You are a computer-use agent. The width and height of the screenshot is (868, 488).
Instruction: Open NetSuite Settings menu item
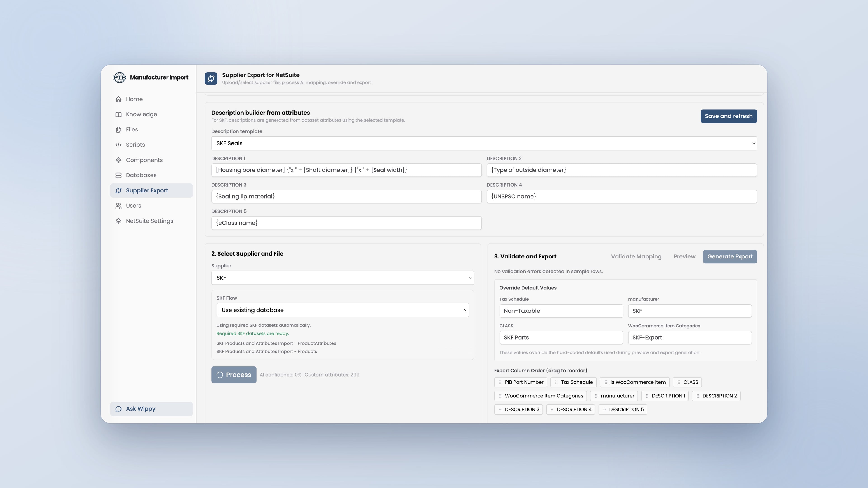click(151, 221)
